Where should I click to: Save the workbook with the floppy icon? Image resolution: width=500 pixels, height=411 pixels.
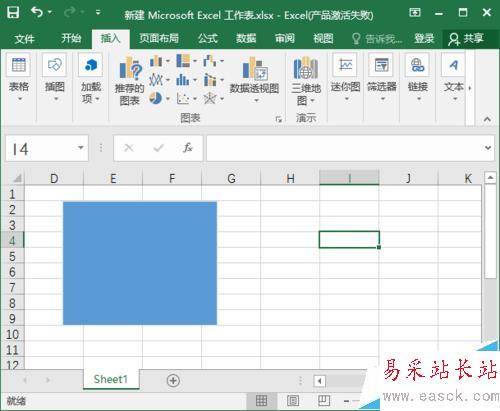click(x=13, y=13)
